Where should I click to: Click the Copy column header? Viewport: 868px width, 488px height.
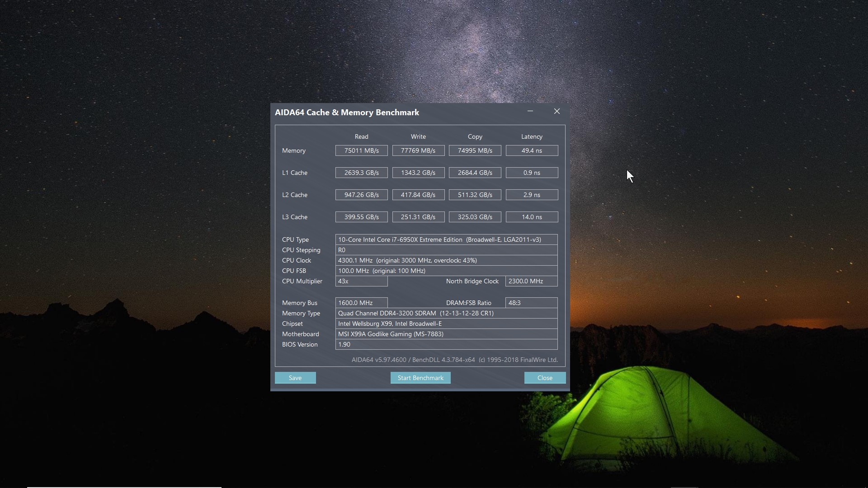click(x=475, y=136)
